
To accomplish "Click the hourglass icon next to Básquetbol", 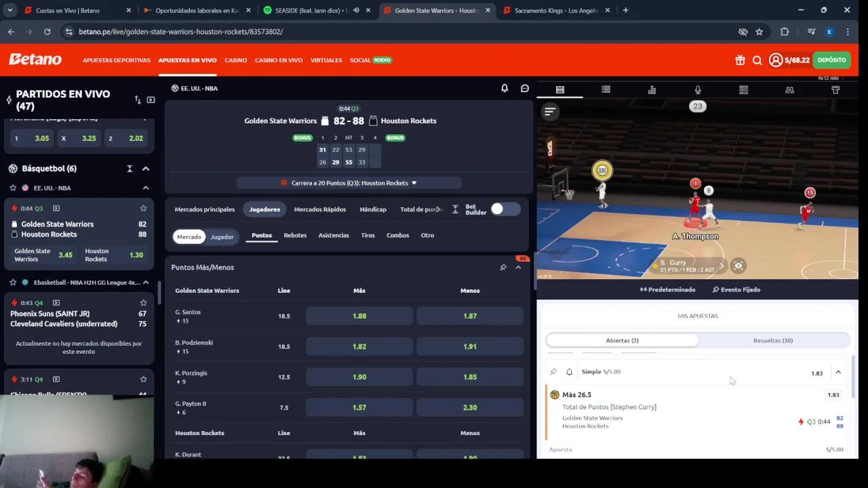I will pyautogui.click(x=130, y=169).
